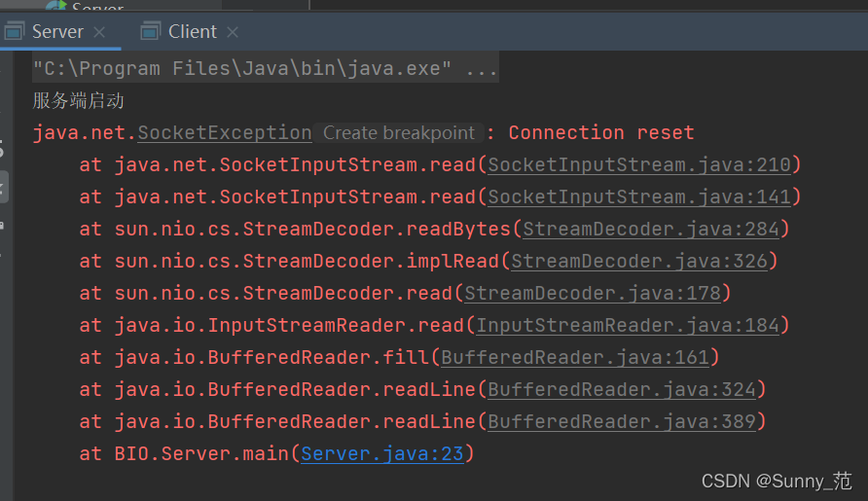Click 'java.io.BufferedReader.fill' frame text
Screen dimensions: 868x501
pyautogui.click(x=271, y=358)
